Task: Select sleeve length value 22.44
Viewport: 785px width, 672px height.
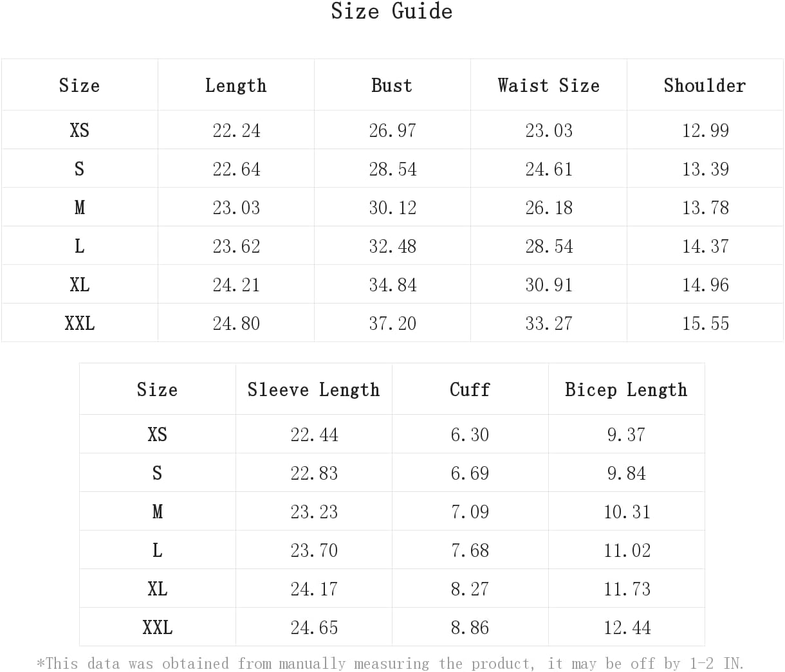Action: point(314,435)
